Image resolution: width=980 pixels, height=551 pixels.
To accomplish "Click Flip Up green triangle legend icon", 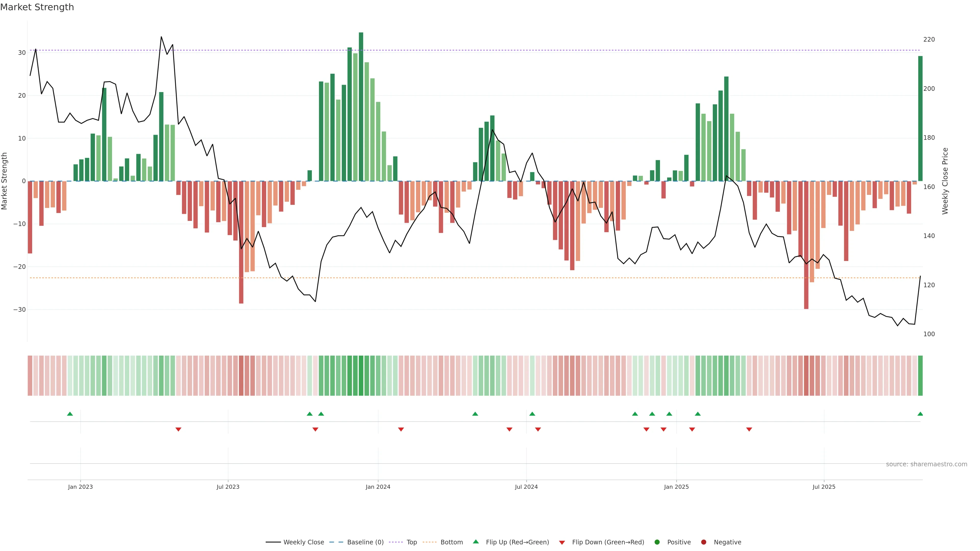I will [475, 542].
